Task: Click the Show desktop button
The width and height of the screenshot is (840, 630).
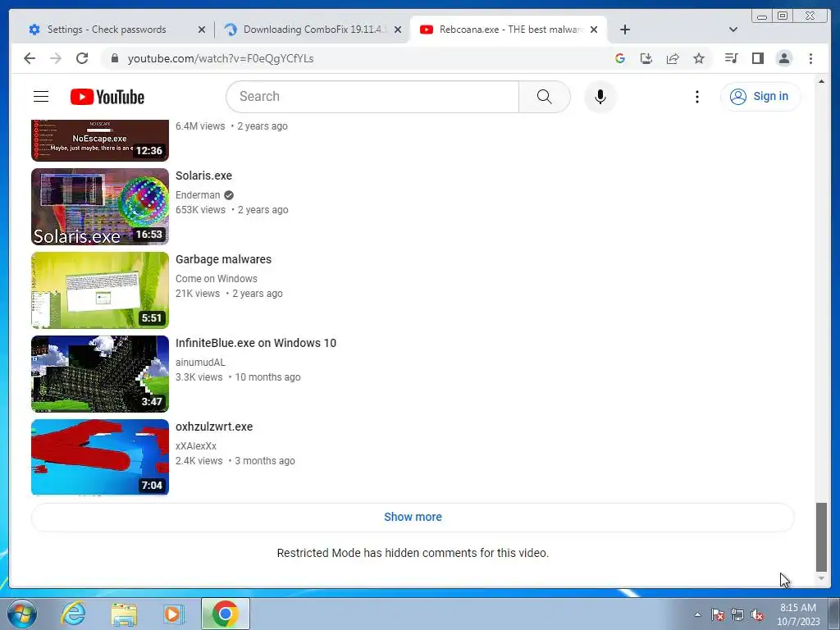Action: pos(835,614)
